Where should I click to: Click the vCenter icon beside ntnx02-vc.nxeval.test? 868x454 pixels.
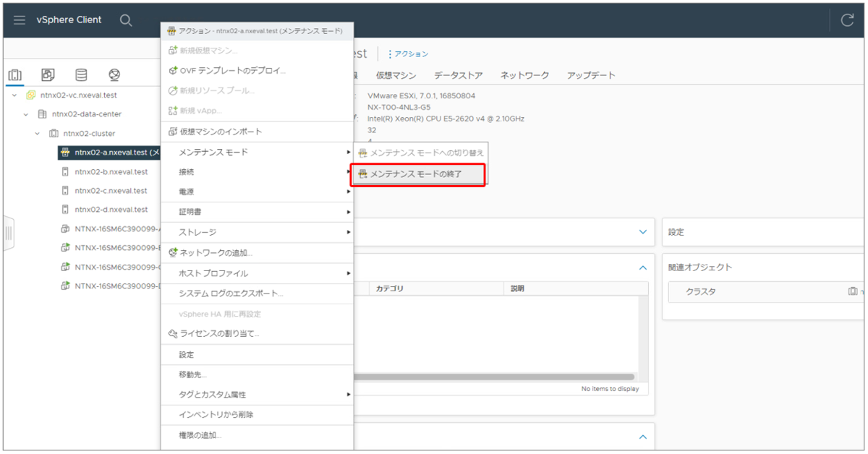tap(30, 95)
